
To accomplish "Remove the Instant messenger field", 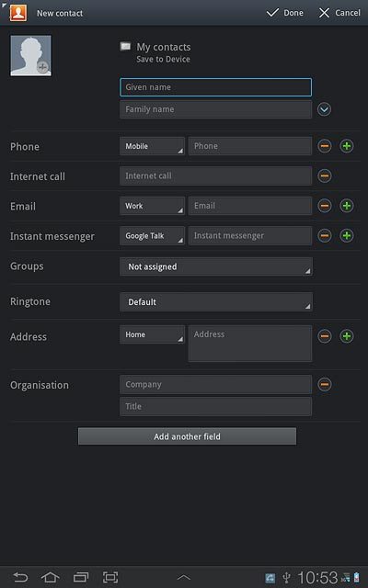I will tap(325, 235).
